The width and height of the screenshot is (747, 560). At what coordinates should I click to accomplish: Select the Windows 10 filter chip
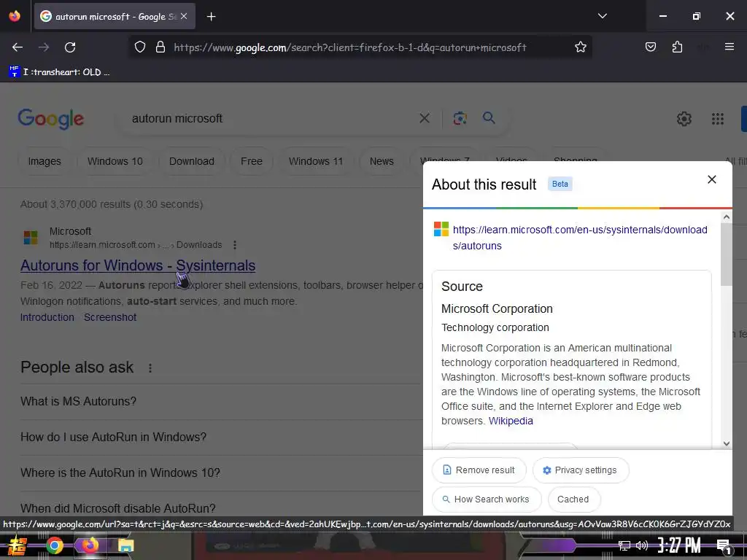pyautogui.click(x=115, y=161)
